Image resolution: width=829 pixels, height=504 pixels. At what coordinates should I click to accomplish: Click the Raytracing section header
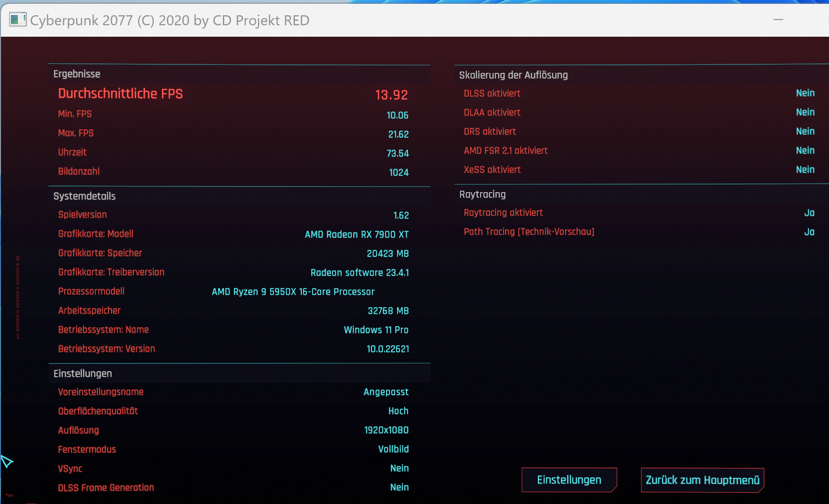tap(483, 194)
